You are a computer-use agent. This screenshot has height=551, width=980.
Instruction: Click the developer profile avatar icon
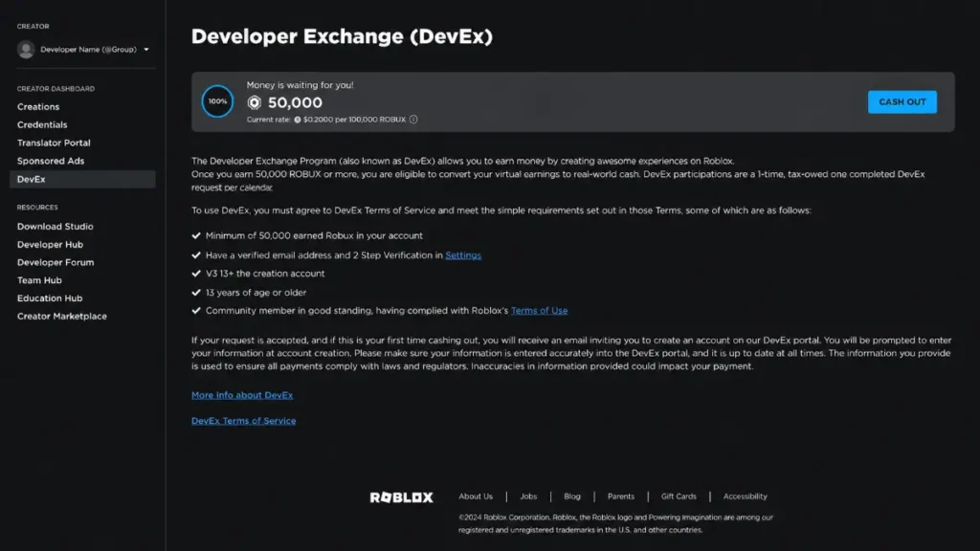click(x=26, y=50)
